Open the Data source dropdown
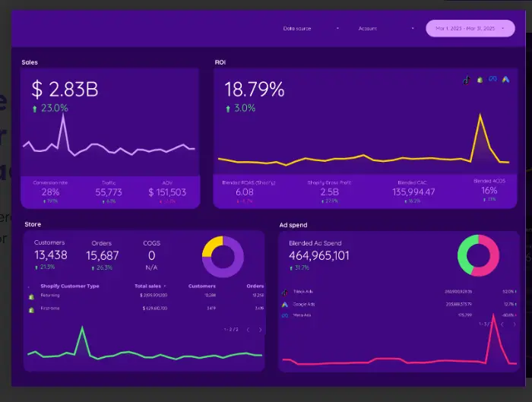532x402 pixels. tap(311, 28)
